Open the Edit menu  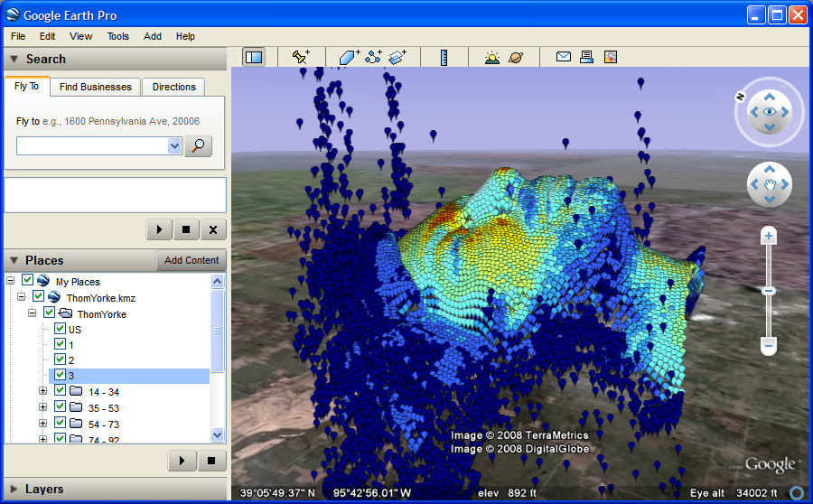(x=47, y=36)
